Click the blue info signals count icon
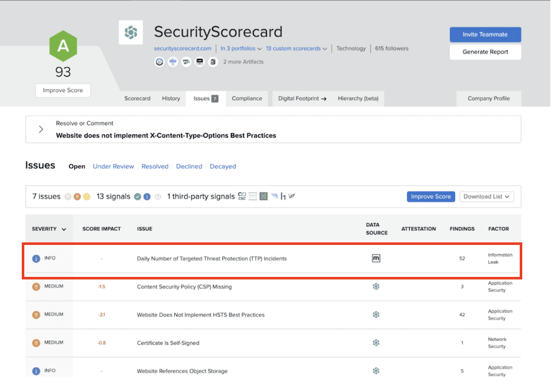This screenshot has width=553, height=392. point(147,196)
